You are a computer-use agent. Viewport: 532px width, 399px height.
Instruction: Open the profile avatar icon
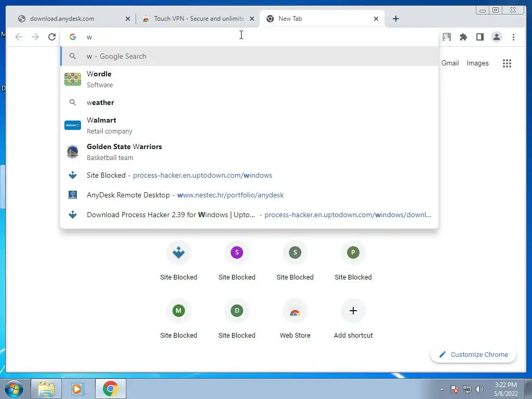496,37
